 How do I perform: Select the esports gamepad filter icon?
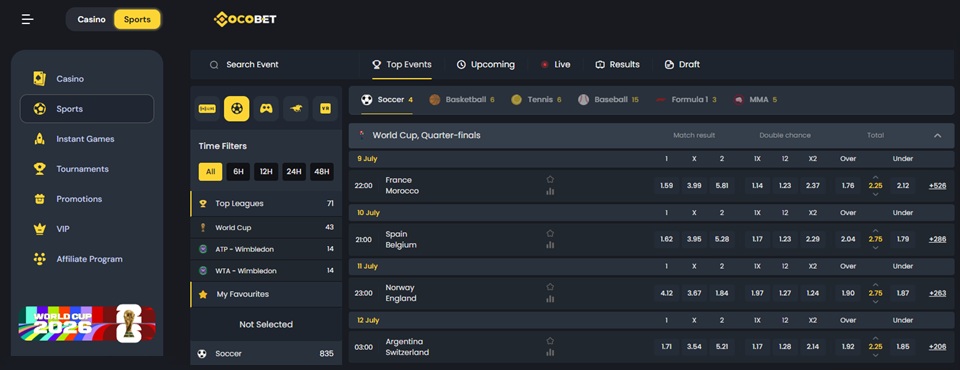[x=266, y=108]
